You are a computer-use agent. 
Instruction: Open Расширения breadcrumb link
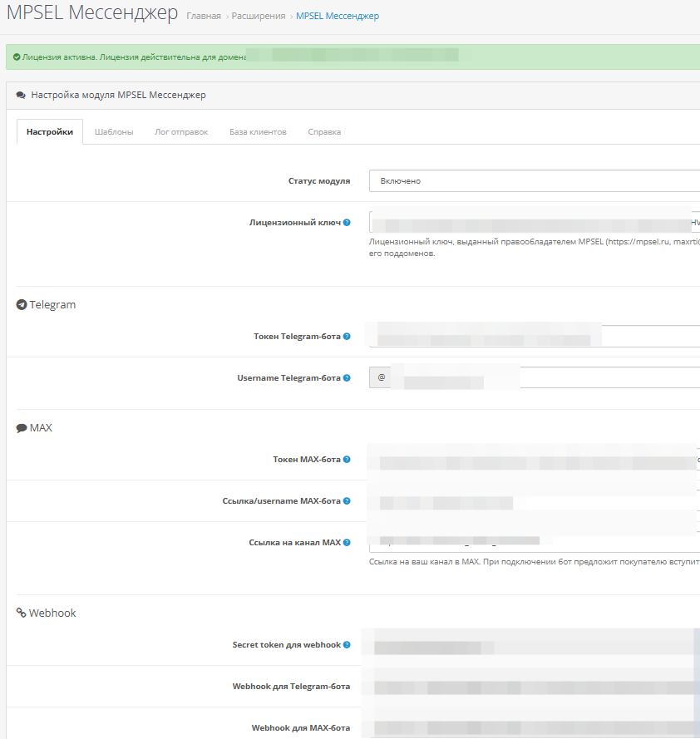[x=259, y=16]
